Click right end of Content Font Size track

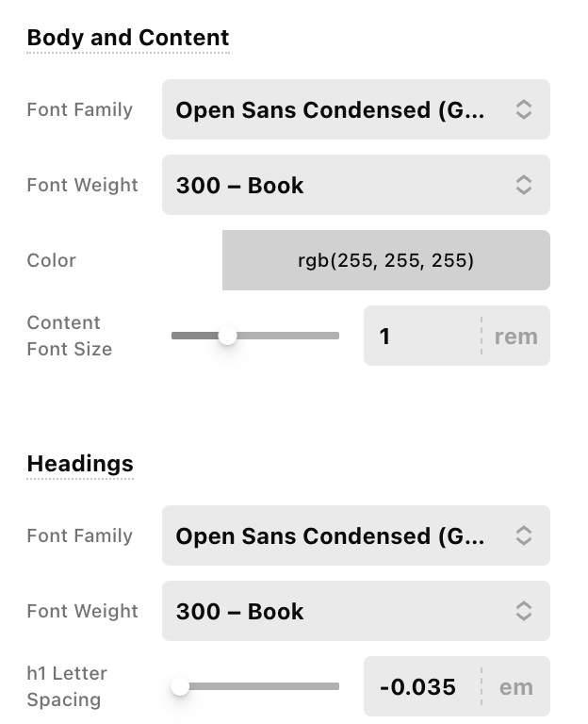[335, 336]
